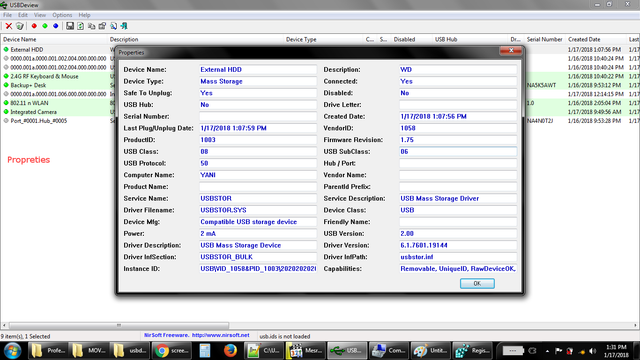The image size is (640, 360).
Task: Click the find magnifier toolbar icon
Action: (x=113, y=26)
